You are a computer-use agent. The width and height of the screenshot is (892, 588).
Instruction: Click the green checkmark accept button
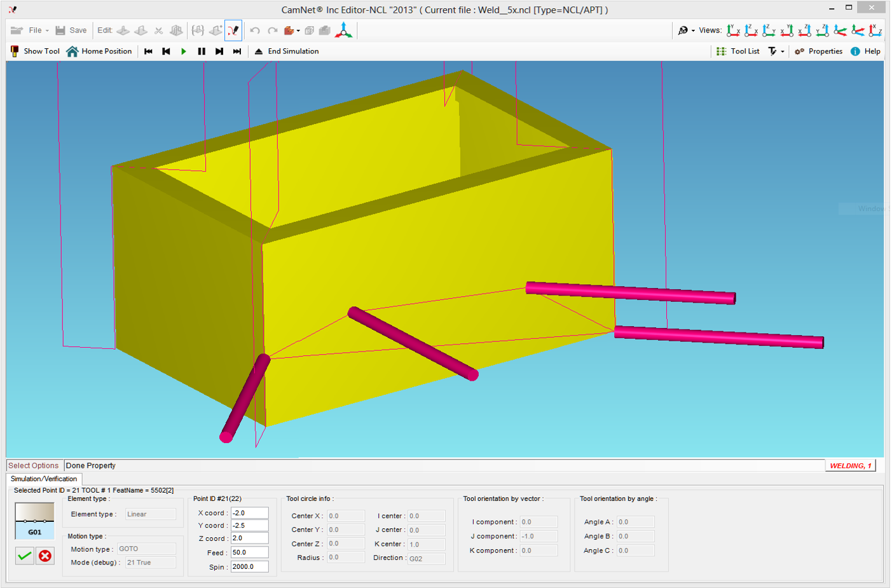point(25,556)
